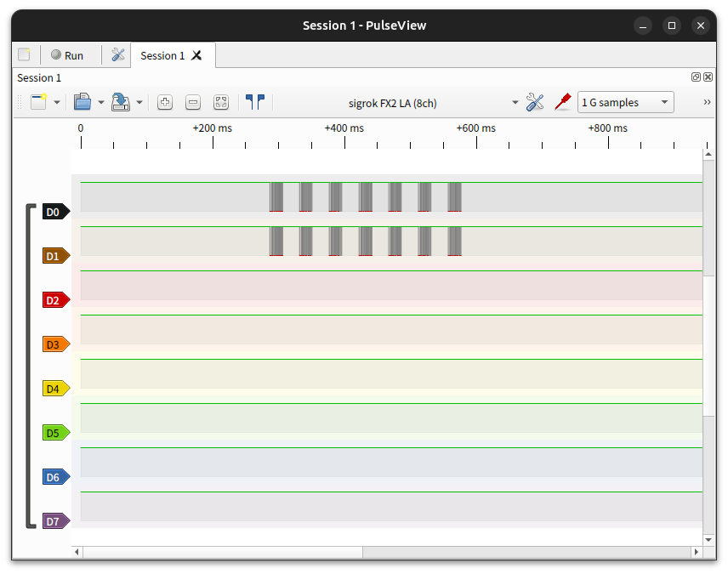Open device configuration tools icon
Viewport: 728px width, 574px height.
(535, 102)
